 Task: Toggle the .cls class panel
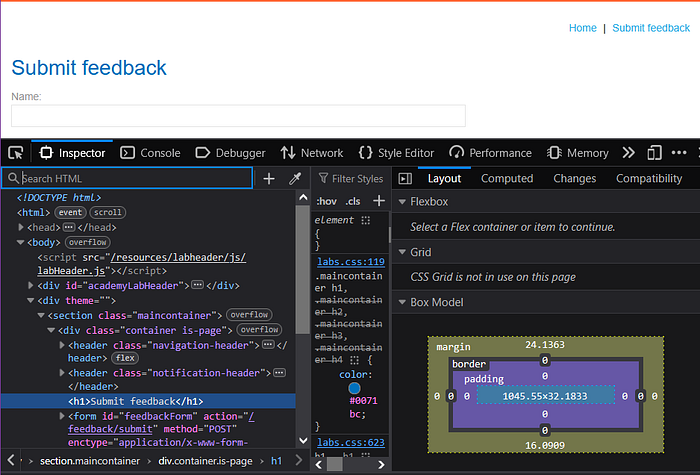(x=353, y=201)
